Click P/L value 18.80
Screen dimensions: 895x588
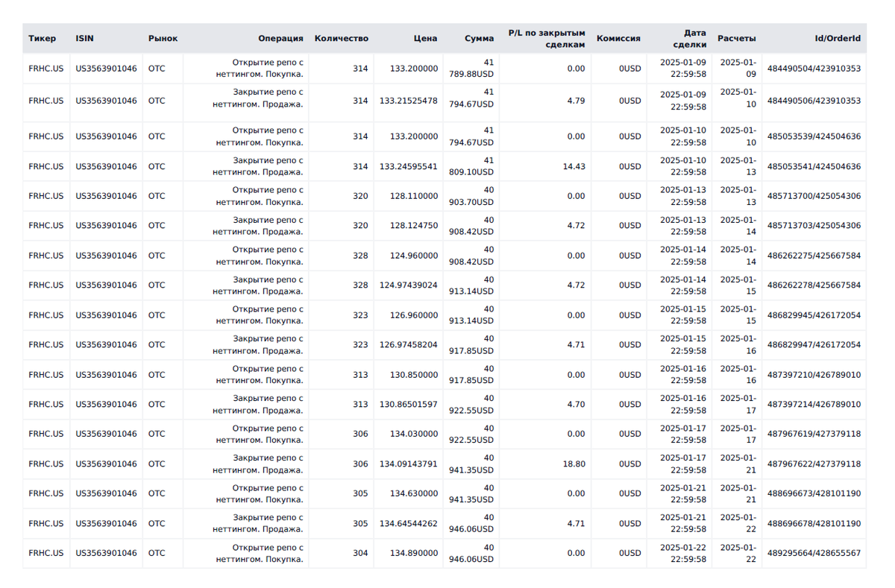point(574,464)
